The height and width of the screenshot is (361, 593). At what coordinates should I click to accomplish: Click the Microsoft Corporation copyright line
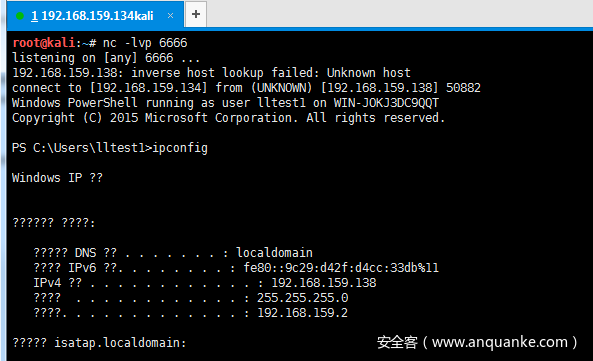coord(228,118)
